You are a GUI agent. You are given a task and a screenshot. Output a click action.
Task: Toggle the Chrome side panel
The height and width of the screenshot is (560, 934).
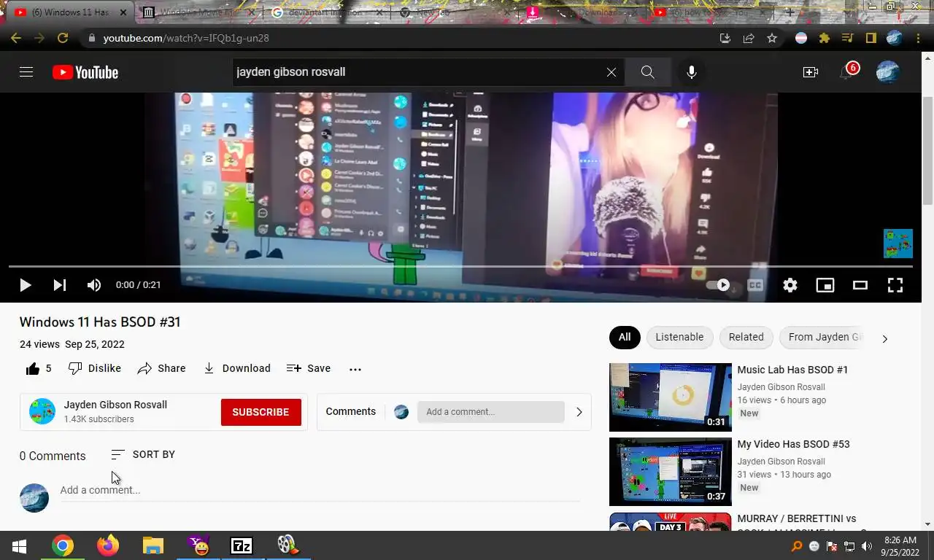click(871, 38)
